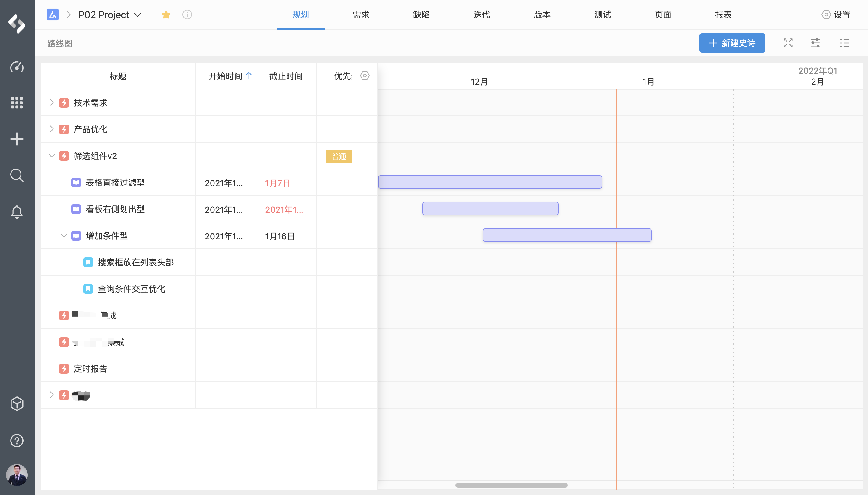Switch to the 缺陷 tab
868x495 pixels.
pos(421,15)
